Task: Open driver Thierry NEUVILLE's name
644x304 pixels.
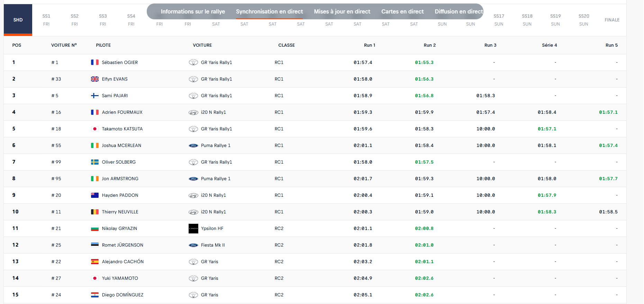Action: point(120,212)
